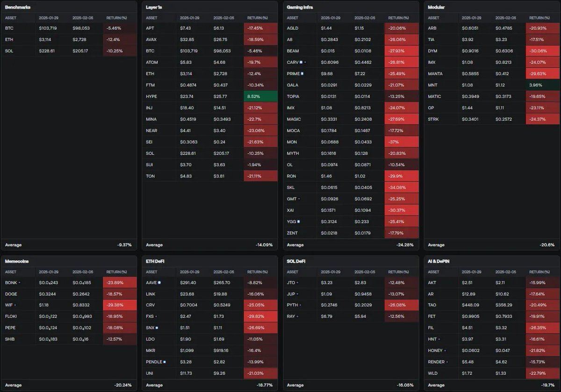This screenshot has width=561, height=392.
Task: Select the PYTH row in SOL DeFi
Action: [351, 305]
